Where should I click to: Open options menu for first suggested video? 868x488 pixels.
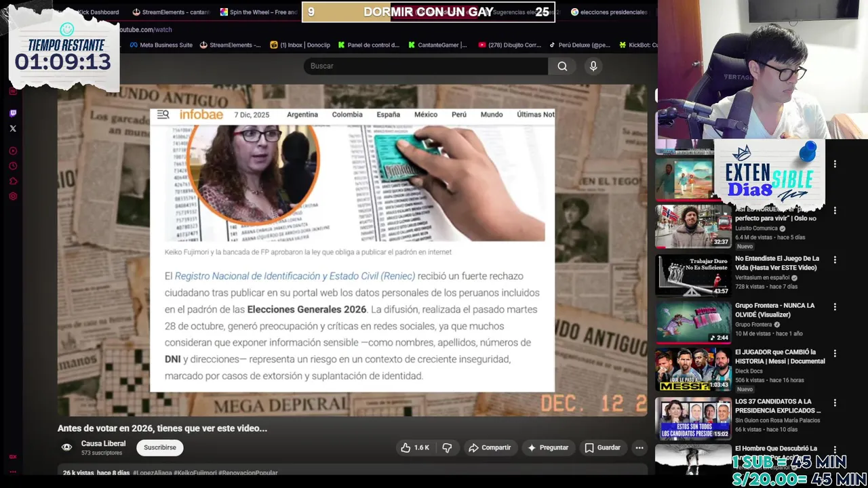point(835,164)
